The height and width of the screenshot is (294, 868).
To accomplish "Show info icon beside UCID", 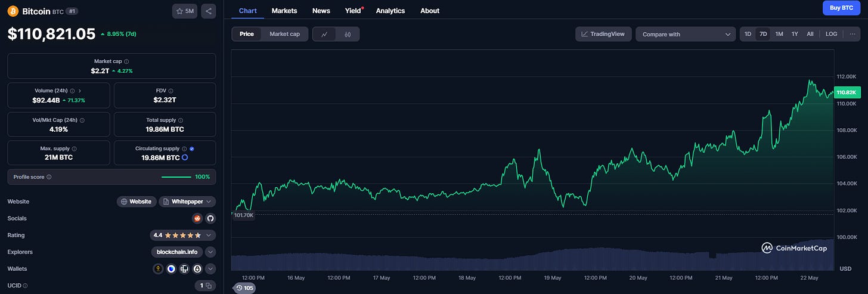I will [x=24, y=286].
